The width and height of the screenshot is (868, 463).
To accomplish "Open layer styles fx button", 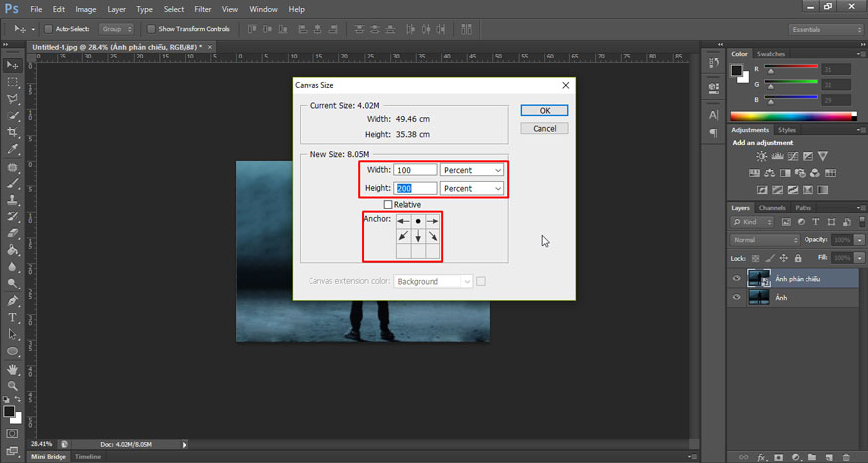I will tap(762, 457).
